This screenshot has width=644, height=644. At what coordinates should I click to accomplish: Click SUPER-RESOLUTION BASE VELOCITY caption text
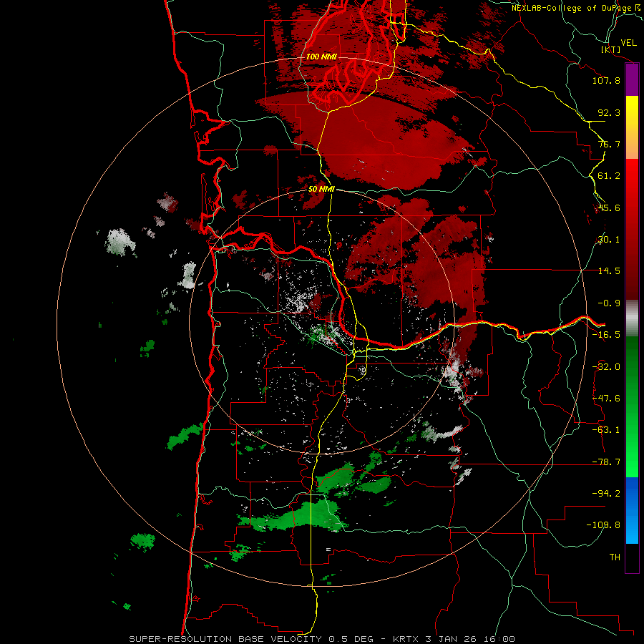click(x=225, y=639)
